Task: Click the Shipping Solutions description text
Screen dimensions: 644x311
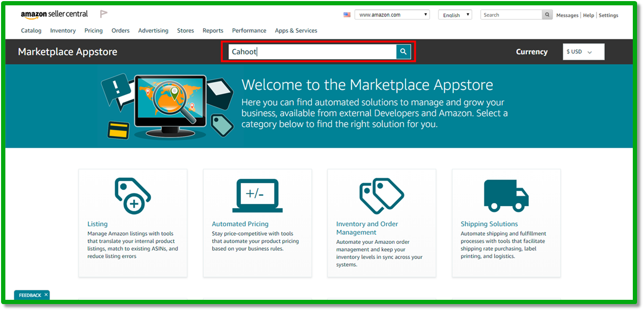Action: click(x=503, y=245)
